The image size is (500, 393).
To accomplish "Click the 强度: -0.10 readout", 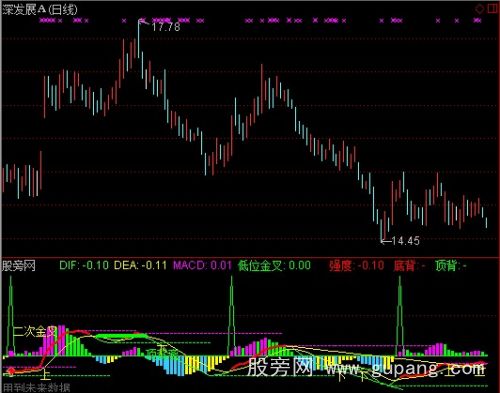I will click(x=356, y=266).
